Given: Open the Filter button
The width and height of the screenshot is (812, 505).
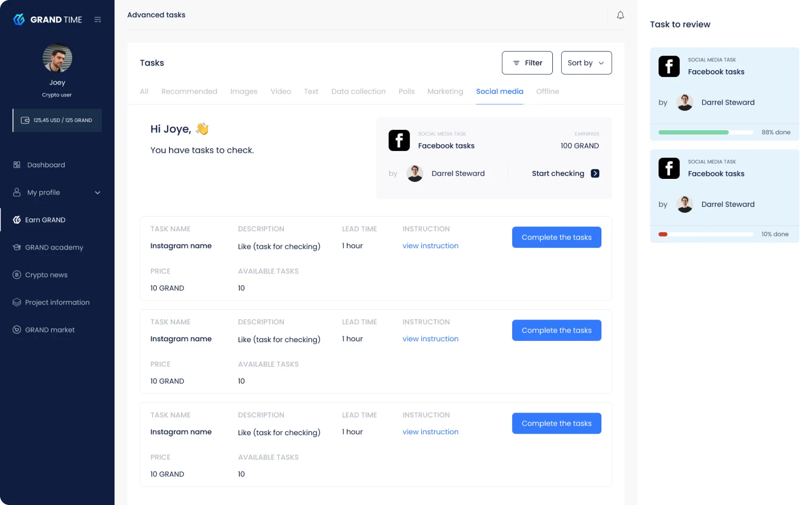Looking at the screenshot, I should click(x=527, y=63).
